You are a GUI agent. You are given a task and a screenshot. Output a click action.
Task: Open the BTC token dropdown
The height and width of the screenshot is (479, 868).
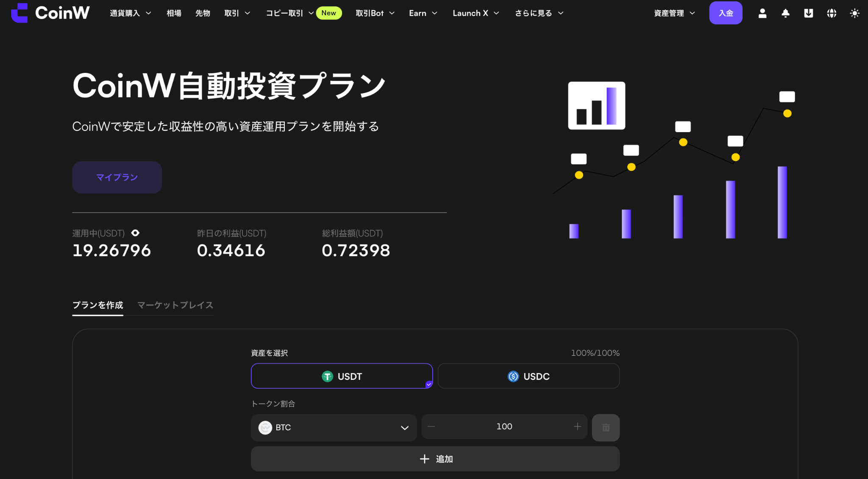(334, 427)
